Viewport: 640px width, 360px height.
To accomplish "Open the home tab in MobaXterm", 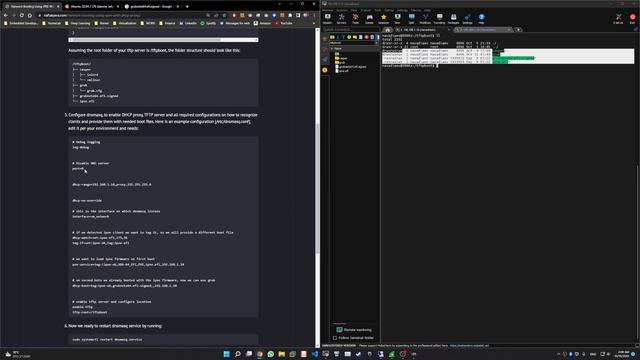I will [387, 30].
